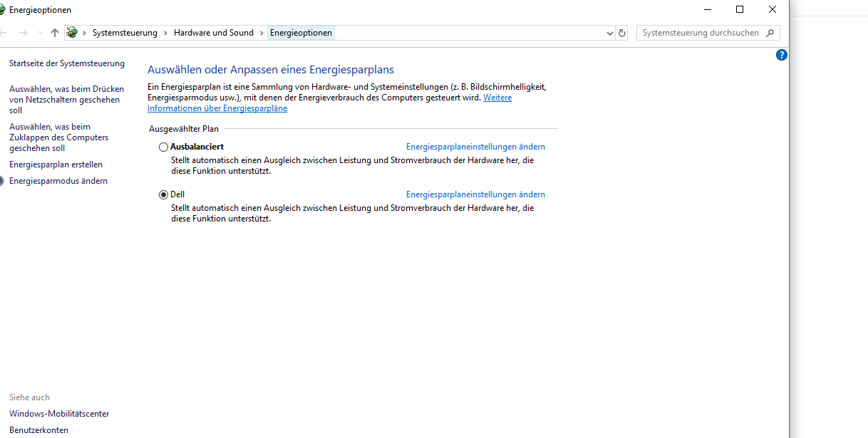Open Weitere Informationen über Energiesparpläne link
This screenshot has width=868, height=438.
point(329,103)
